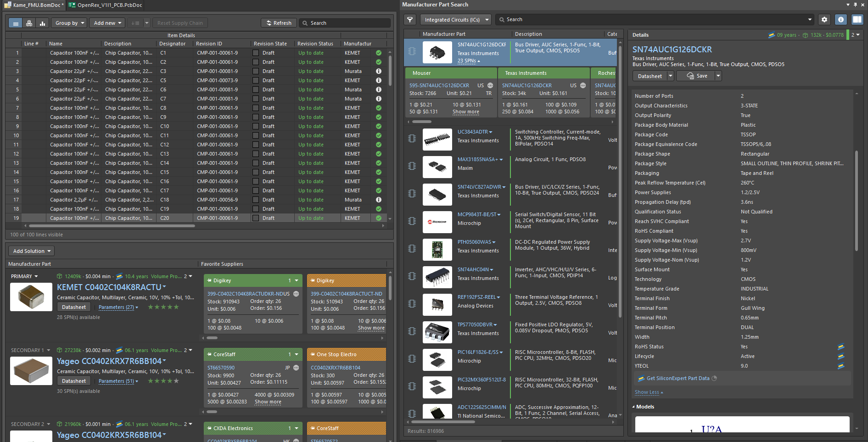Tick Revision State checkbox for C2

point(256,62)
